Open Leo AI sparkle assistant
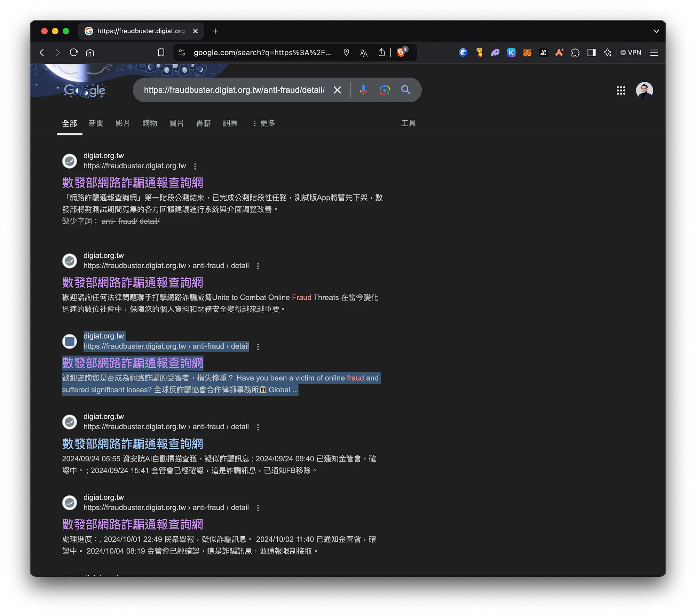This screenshot has height=616, width=696. (608, 53)
